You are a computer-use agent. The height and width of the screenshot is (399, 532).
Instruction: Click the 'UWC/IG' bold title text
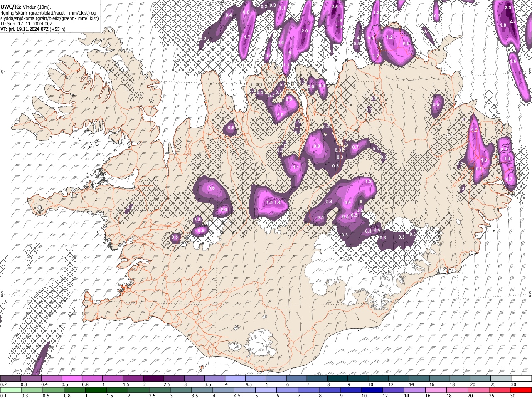point(10,7)
